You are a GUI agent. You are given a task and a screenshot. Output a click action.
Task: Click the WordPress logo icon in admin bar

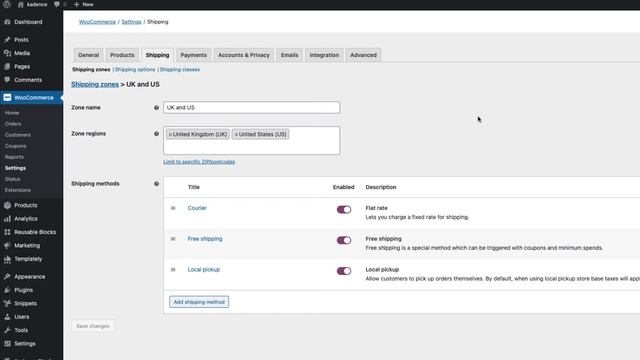7,4
